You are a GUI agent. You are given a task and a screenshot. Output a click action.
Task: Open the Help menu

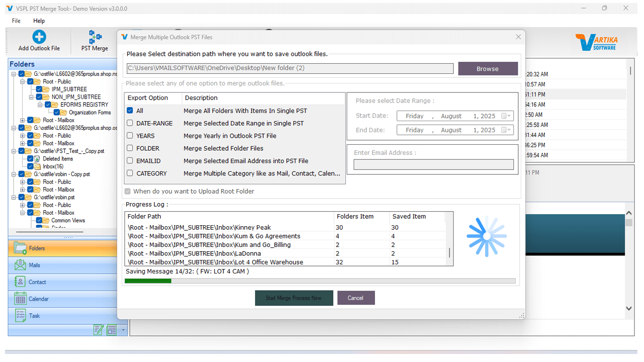coord(39,21)
